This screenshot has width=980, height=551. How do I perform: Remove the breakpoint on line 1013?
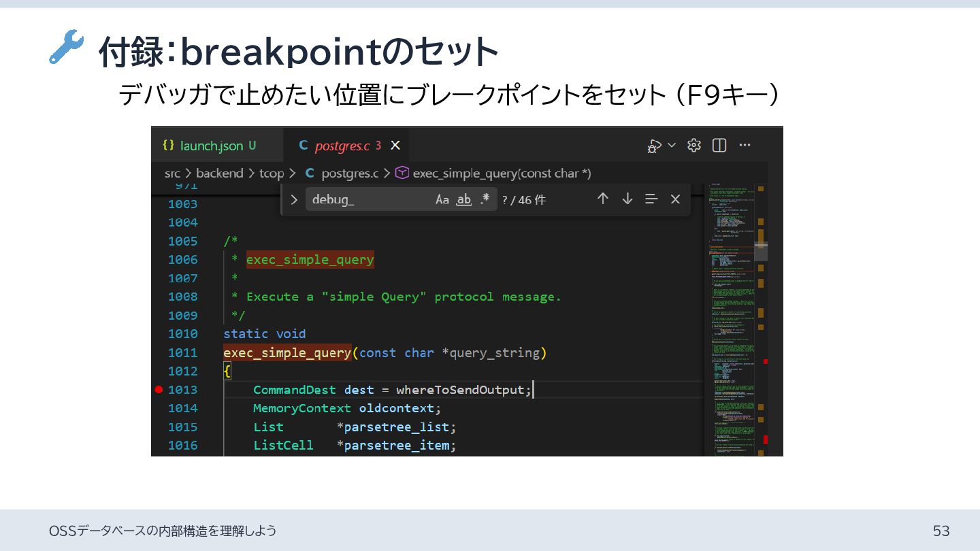point(159,390)
